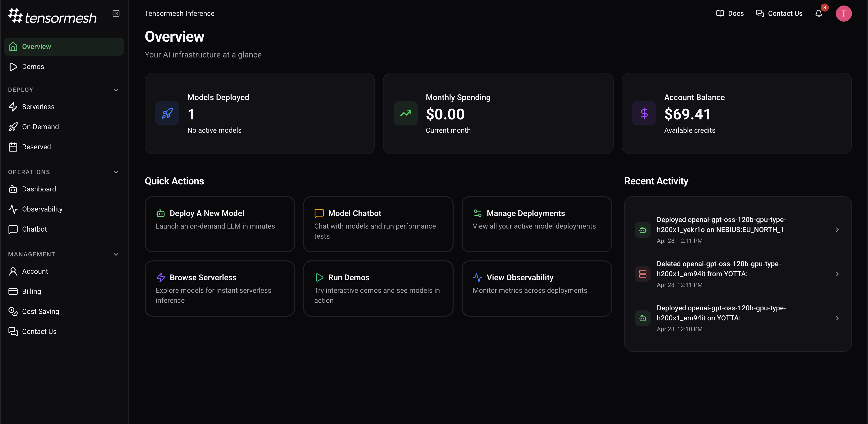This screenshot has width=868, height=424.
Task: Click the Account person icon
Action: pyautogui.click(x=13, y=271)
